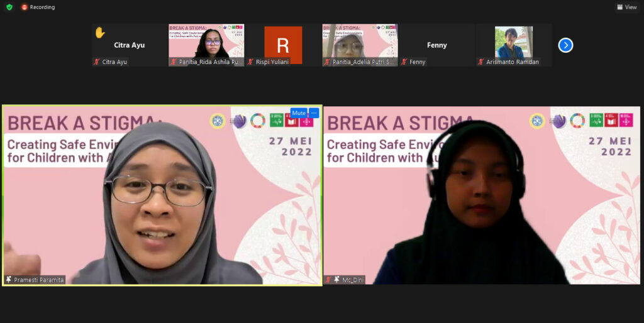
Task: Select Fenny's participant tile
Action: 436,45
